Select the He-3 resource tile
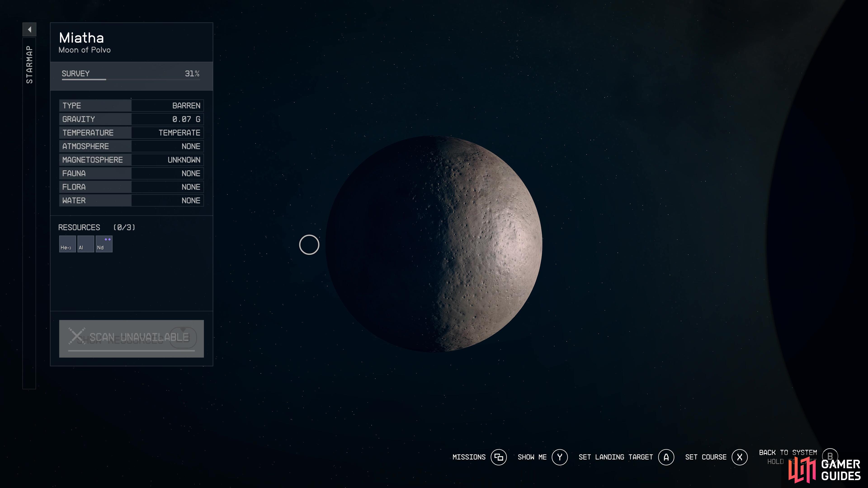 (x=67, y=244)
